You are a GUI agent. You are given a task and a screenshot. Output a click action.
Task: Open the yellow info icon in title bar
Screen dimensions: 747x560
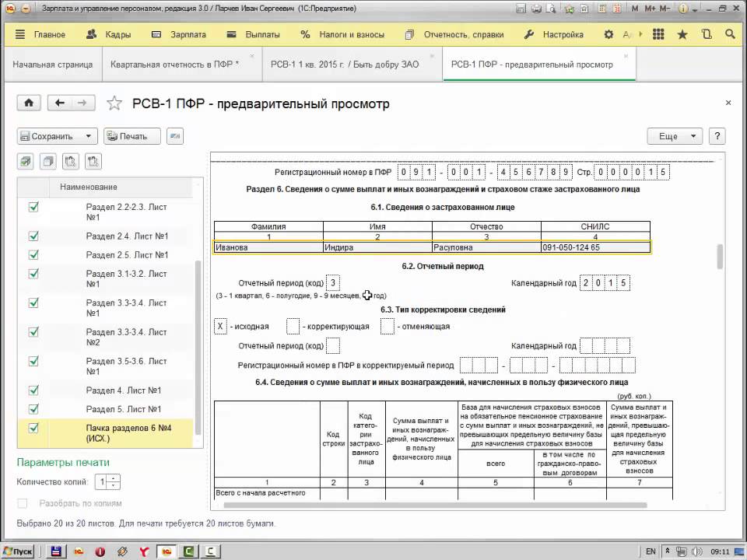[x=683, y=9]
